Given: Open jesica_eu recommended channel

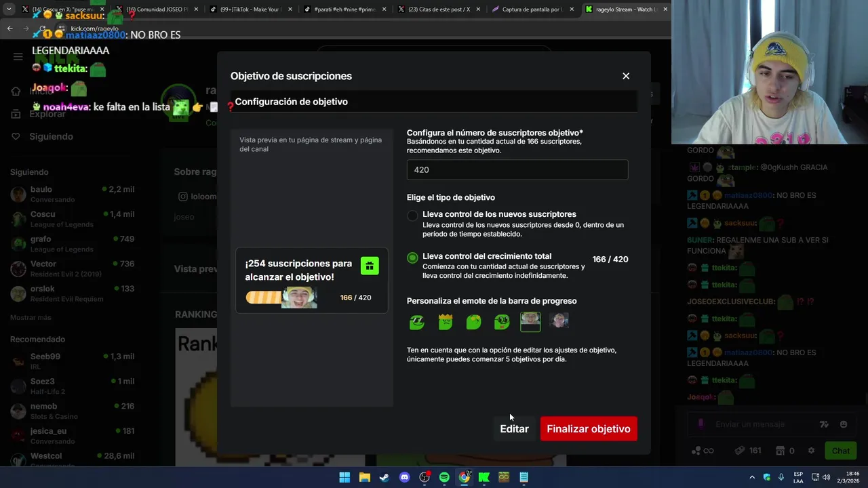Looking at the screenshot, I should point(72,436).
